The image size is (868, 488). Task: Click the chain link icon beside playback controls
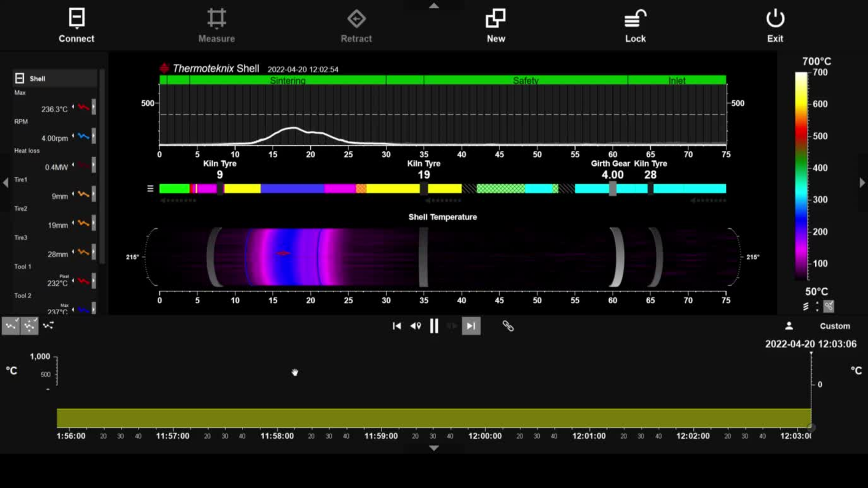pyautogui.click(x=508, y=326)
